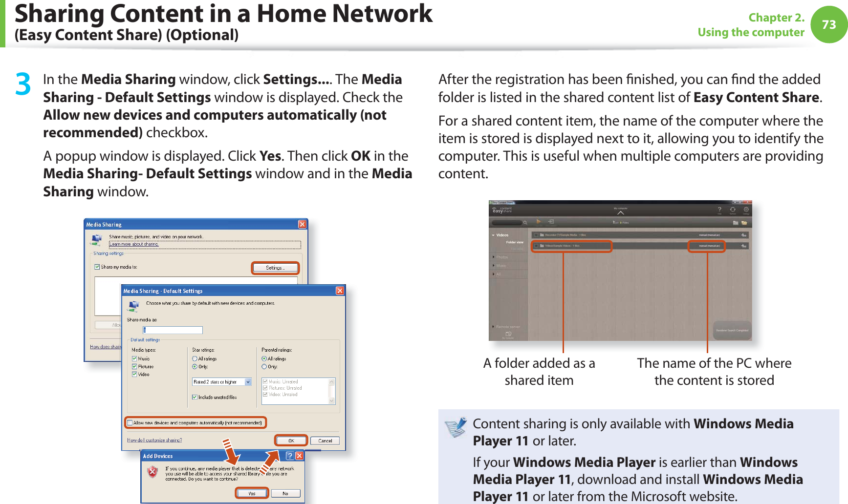Screen dimensions: 848x504
Task: Click the parental ratings list scrollbar down arrow
Action: click(332, 400)
